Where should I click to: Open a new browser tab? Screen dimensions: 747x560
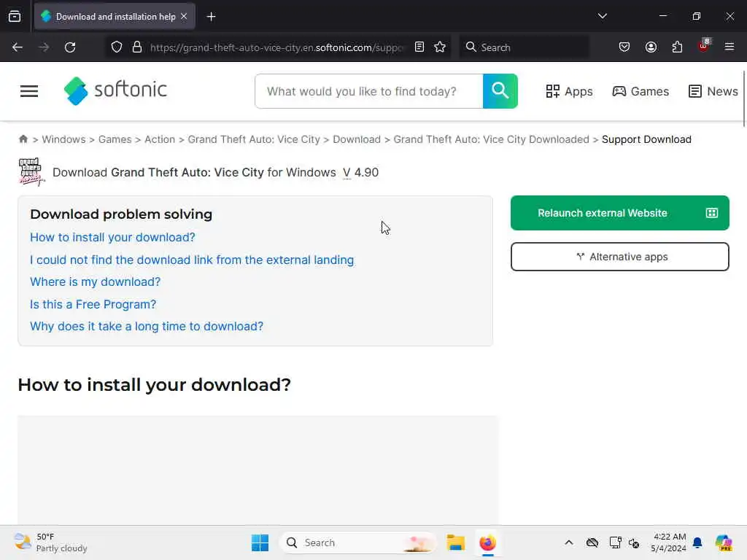[x=211, y=17]
